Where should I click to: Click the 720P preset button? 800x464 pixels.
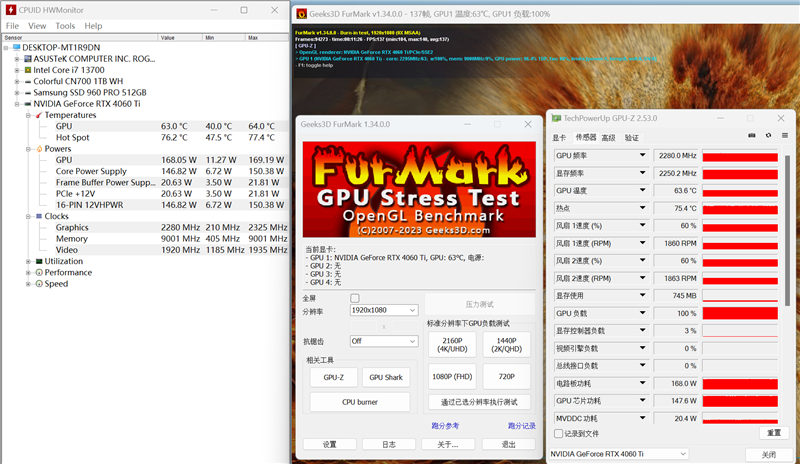click(x=506, y=376)
